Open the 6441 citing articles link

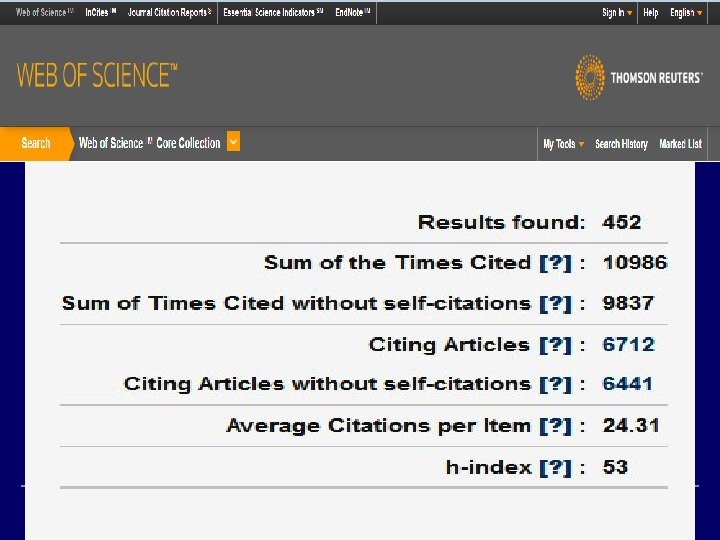point(627,384)
